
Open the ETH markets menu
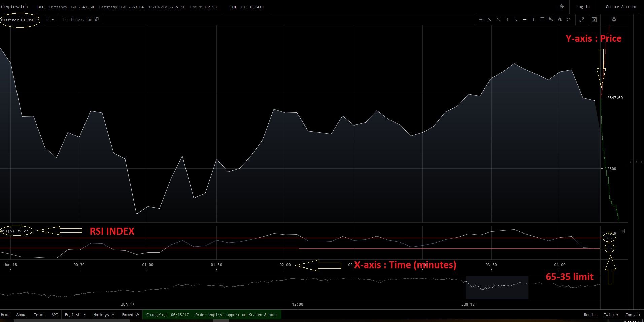pyautogui.click(x=233, y=7)
